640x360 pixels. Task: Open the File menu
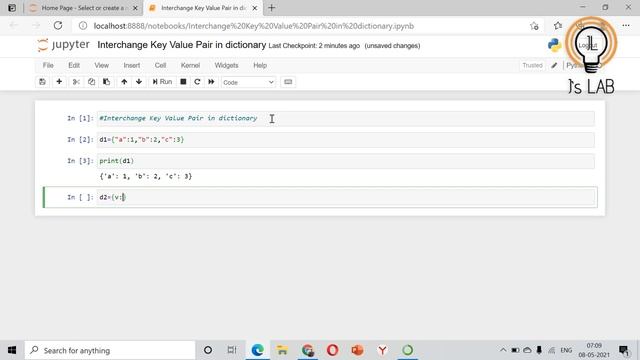(x=48, y=65)
